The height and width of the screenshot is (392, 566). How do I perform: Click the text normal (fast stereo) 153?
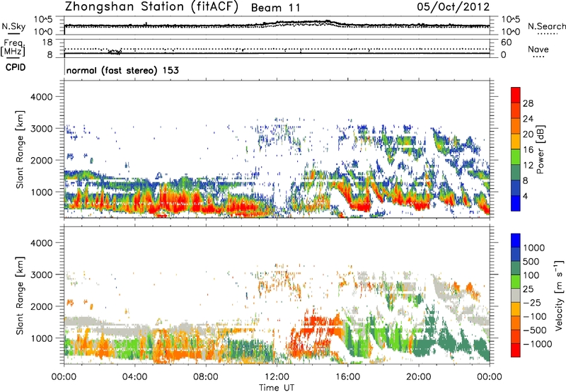click(x=122, y=70)
